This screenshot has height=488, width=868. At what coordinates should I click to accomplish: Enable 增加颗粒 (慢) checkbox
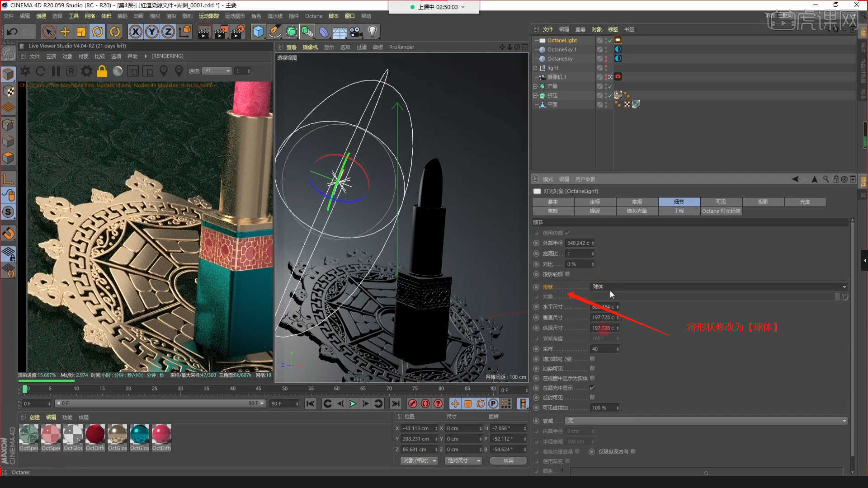pos(592,359)
